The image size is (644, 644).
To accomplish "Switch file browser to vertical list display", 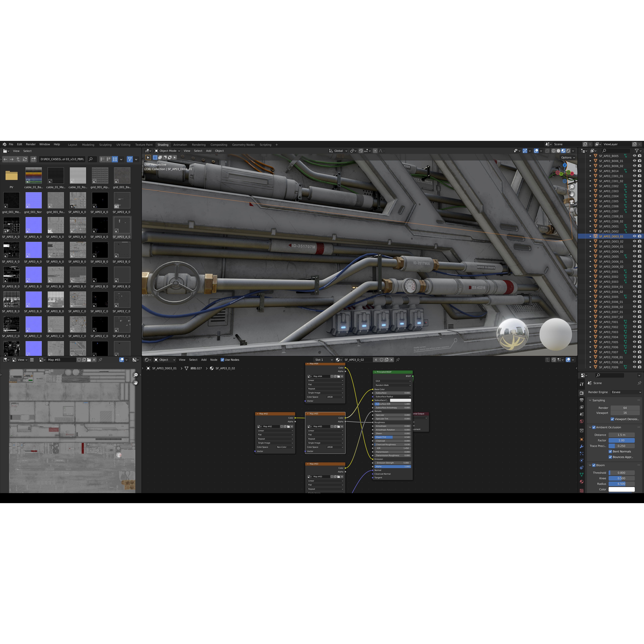I will [x=103, y=159].
